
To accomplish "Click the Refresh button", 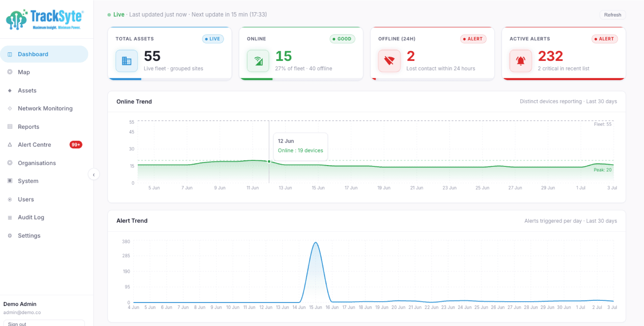I will pyautogui.click(x=613, y=15).
